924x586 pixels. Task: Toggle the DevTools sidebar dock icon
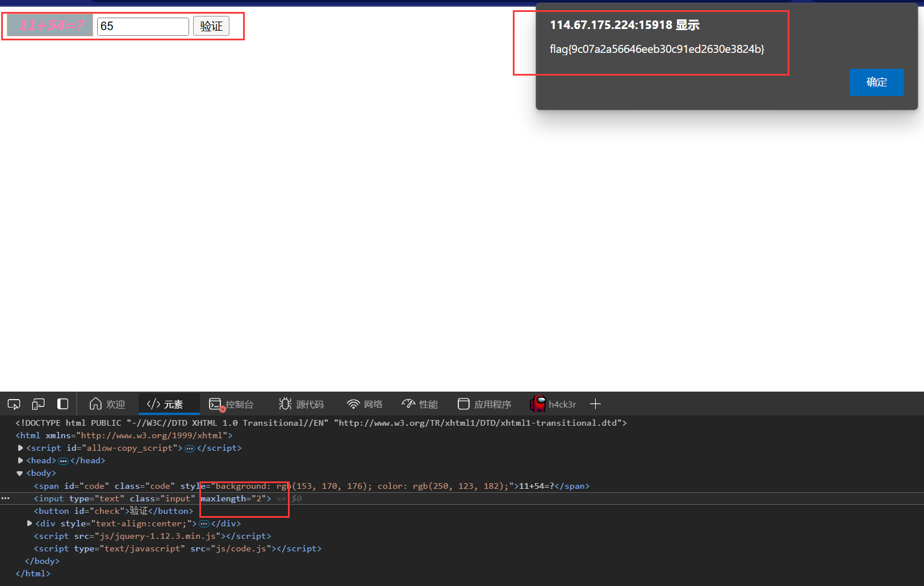pyautogui.click(x=62, y=404)
